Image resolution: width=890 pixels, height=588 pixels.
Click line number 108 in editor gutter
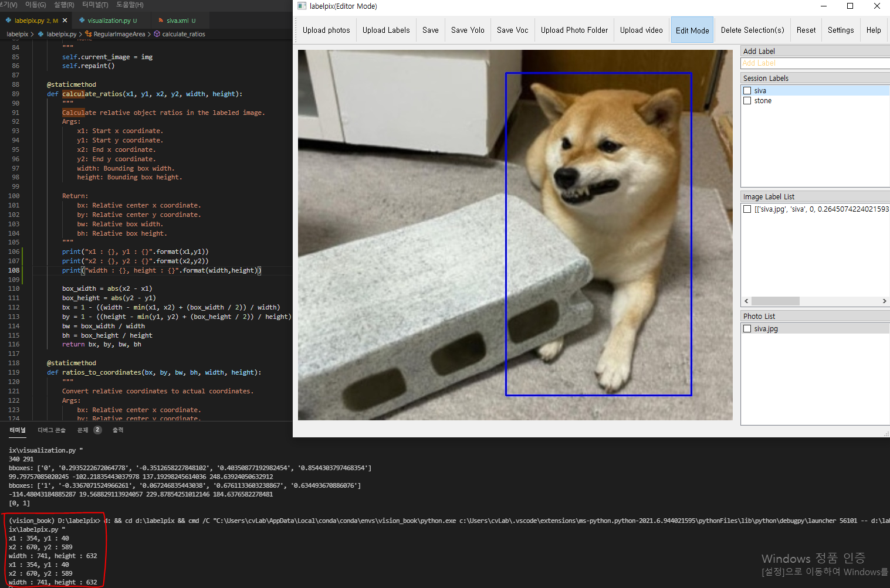[x=14, y=270]
